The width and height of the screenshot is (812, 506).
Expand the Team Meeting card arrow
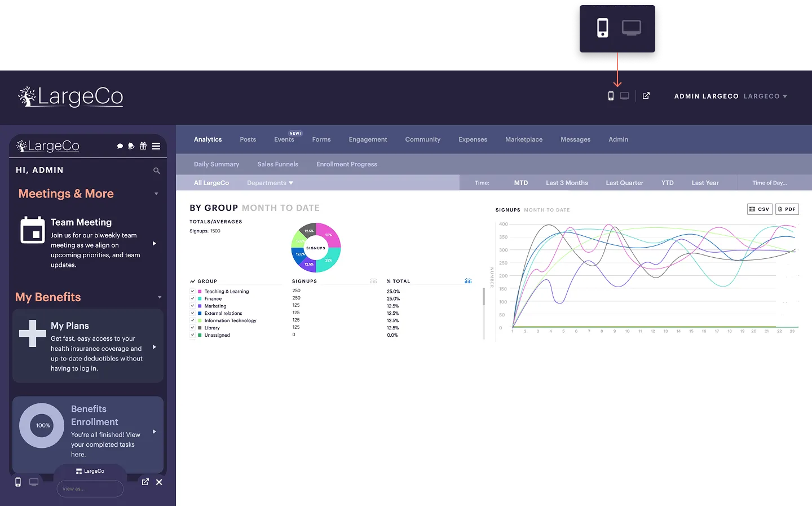(155, 244)
